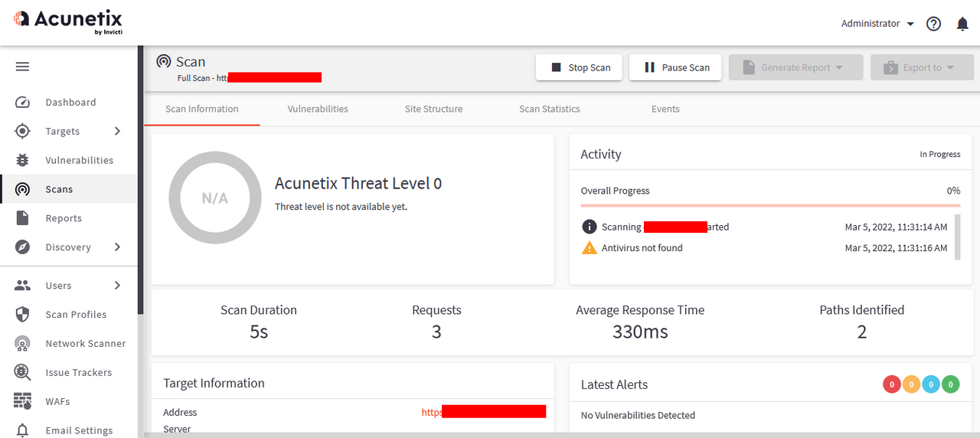The image size is (980, 438).
Task: Select Reports in the sidebar
Action: pyautogui.click(x=69, y=218)
